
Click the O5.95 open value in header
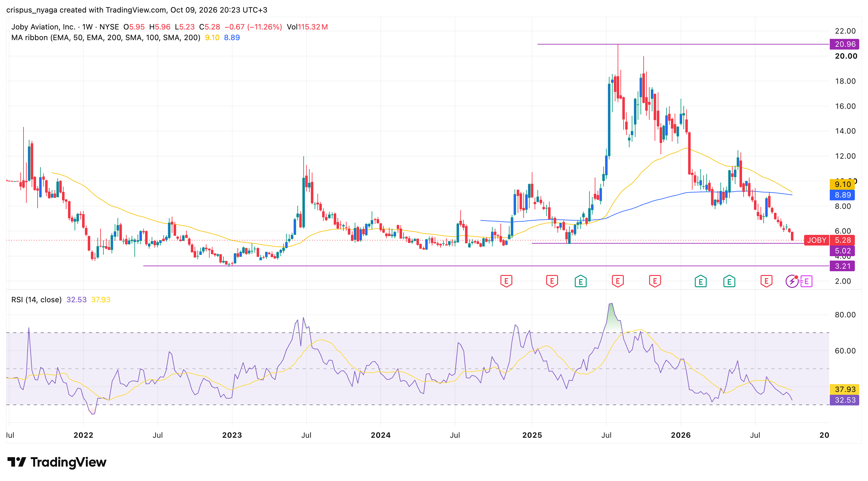(134, 27)
